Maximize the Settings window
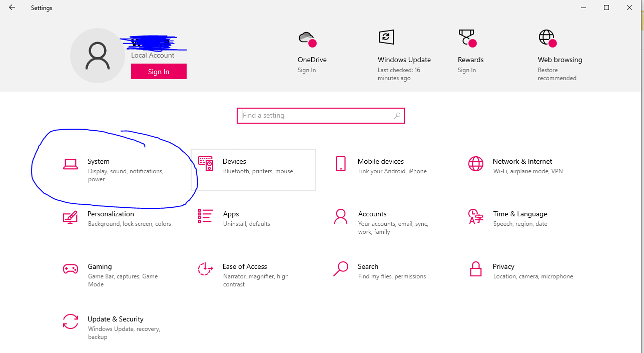 606,8
